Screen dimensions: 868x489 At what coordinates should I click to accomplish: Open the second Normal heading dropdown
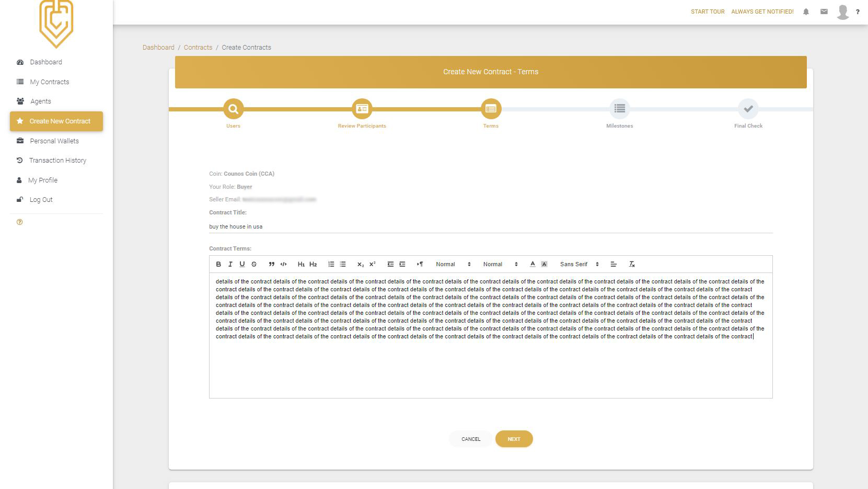click(x=500, y=264)
